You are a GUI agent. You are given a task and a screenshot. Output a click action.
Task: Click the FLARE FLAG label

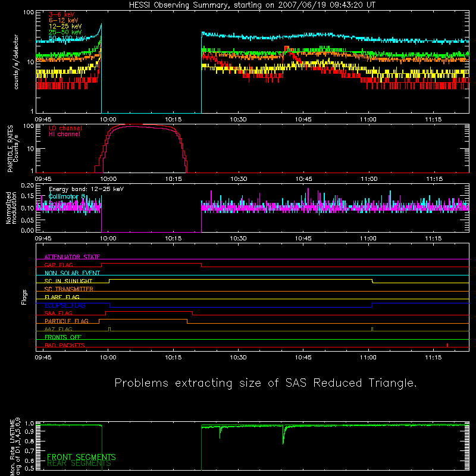[62, 297]
